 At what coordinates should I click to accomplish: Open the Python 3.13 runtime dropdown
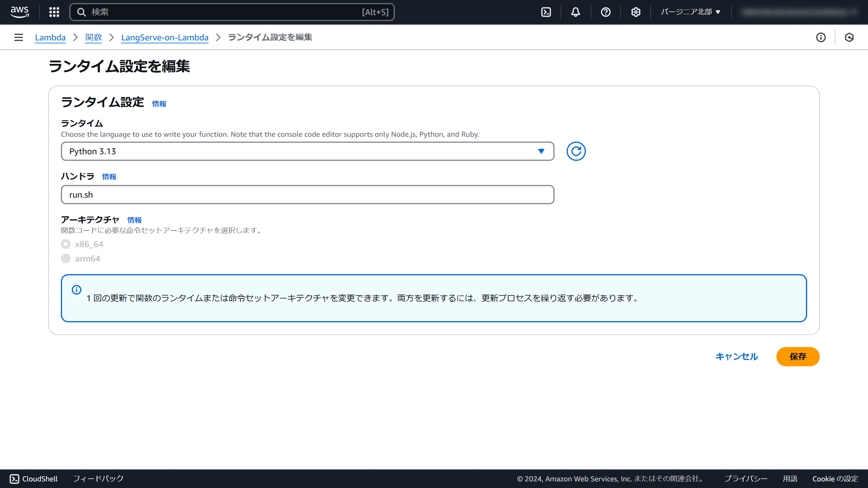click(x=307, y=151)
